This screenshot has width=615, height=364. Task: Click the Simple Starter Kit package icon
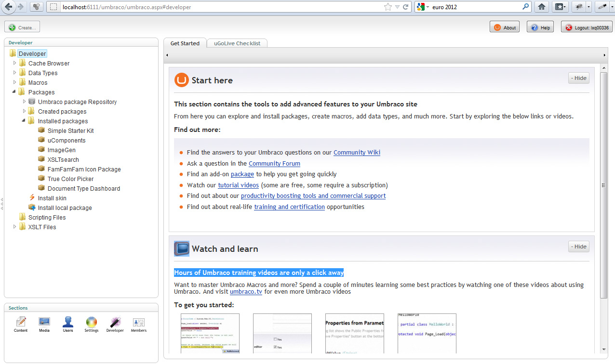point(41,130)
